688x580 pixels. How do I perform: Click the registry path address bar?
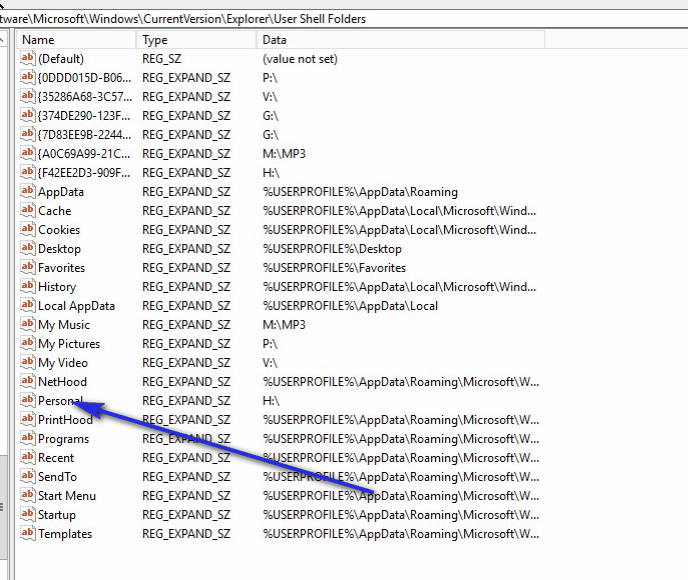pos(344,19)
